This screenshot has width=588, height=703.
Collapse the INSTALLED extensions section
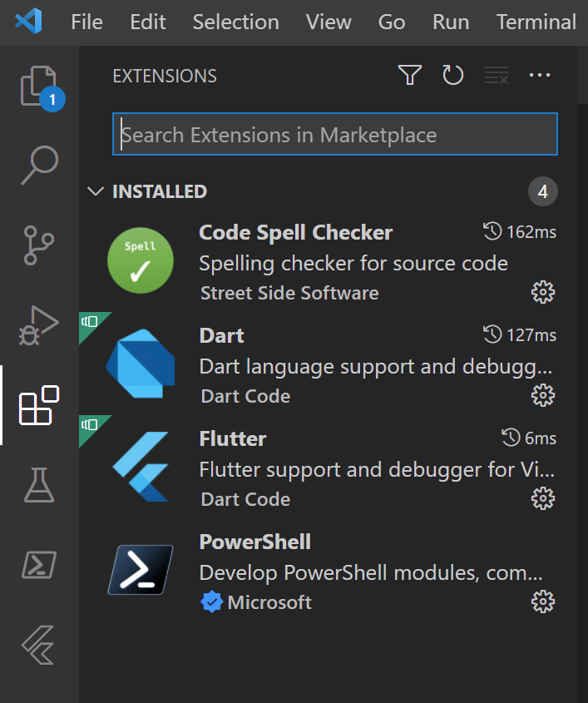pyautogui.click(x=96, y=191)
